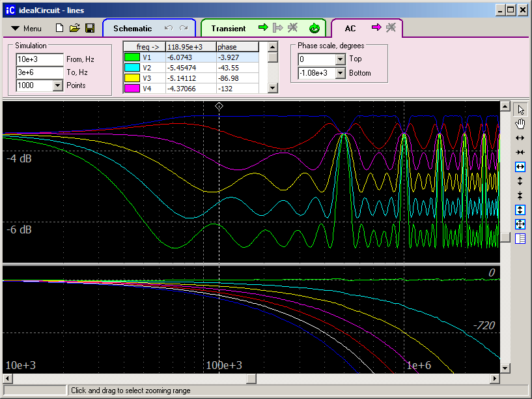Click the frequency cursor diamond marker
Viewport: 532px width, 399px height.
[x=219, y=105]
